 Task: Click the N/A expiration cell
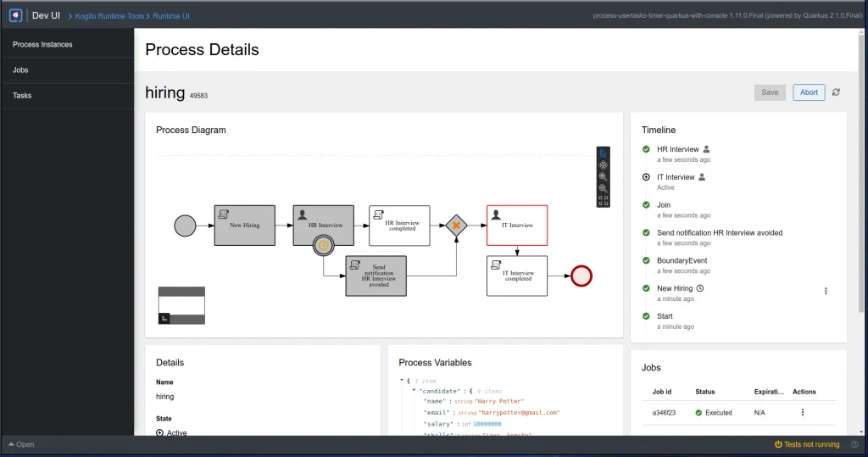[759, 413]
